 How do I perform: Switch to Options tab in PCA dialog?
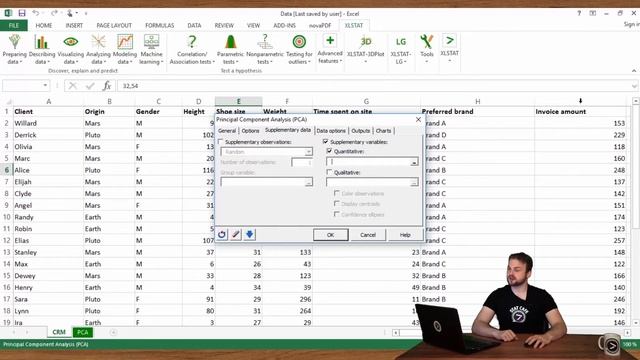tap(250, 131)
